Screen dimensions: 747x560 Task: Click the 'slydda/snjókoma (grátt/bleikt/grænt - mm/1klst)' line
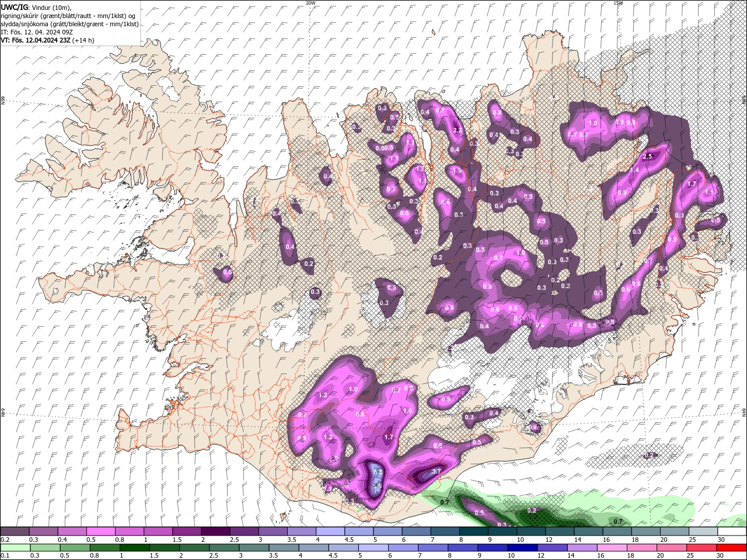(69, 24)
